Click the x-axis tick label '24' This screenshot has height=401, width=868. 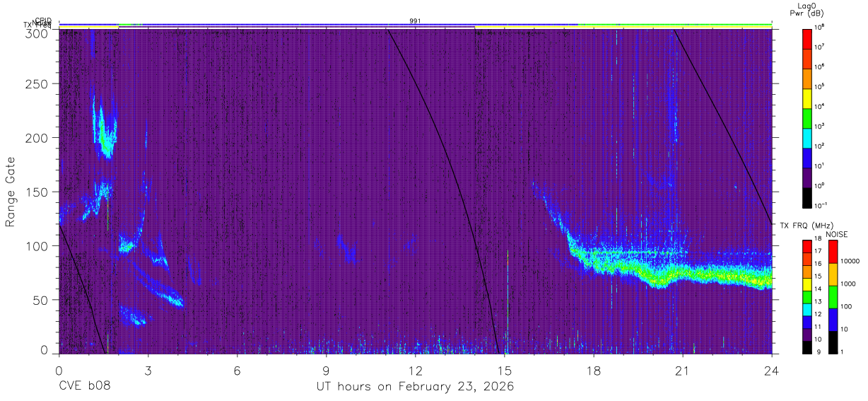(771, 370)
